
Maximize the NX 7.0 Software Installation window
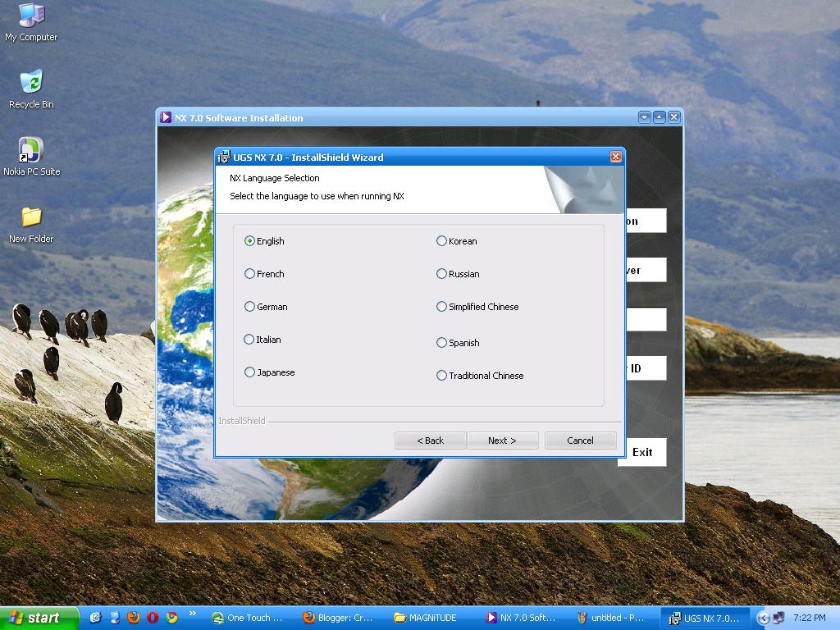click(660, 117)
